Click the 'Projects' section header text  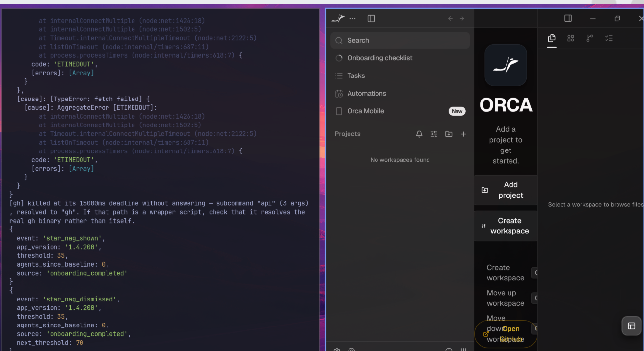click(348, 134)
